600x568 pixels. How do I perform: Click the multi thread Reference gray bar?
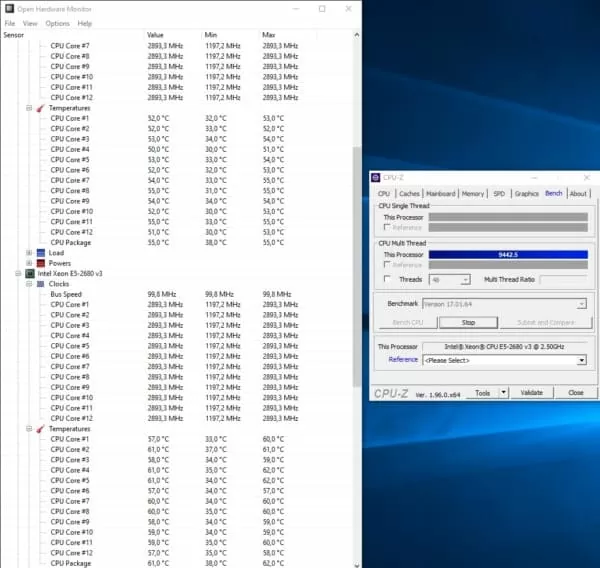tap(508, 265)
